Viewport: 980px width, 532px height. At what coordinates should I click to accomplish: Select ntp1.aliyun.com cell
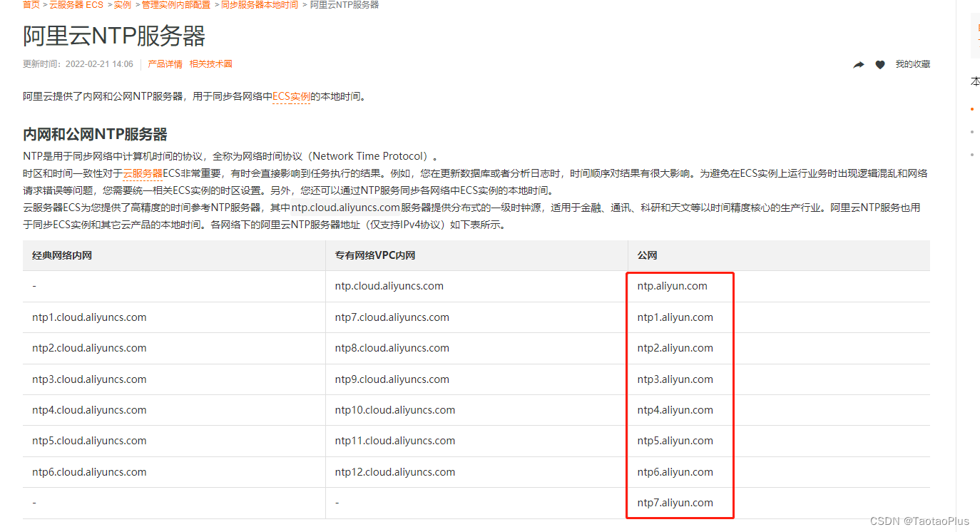pyautogui.click(x=779, y=317)
